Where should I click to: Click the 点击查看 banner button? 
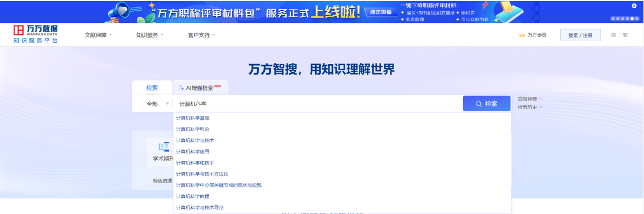coord(381,12)
